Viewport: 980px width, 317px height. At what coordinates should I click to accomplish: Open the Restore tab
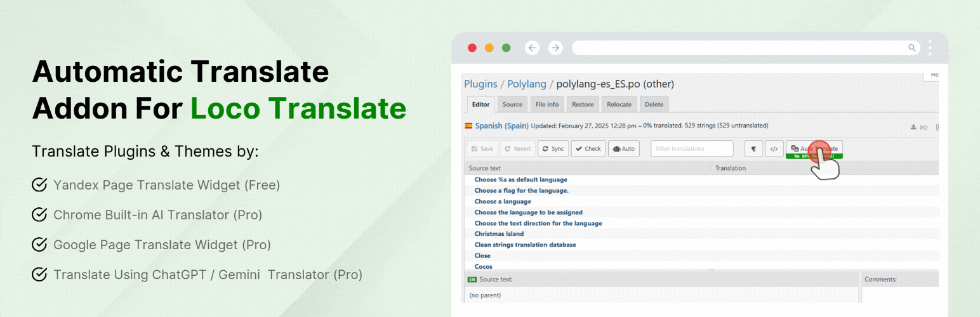pos(583,105)
